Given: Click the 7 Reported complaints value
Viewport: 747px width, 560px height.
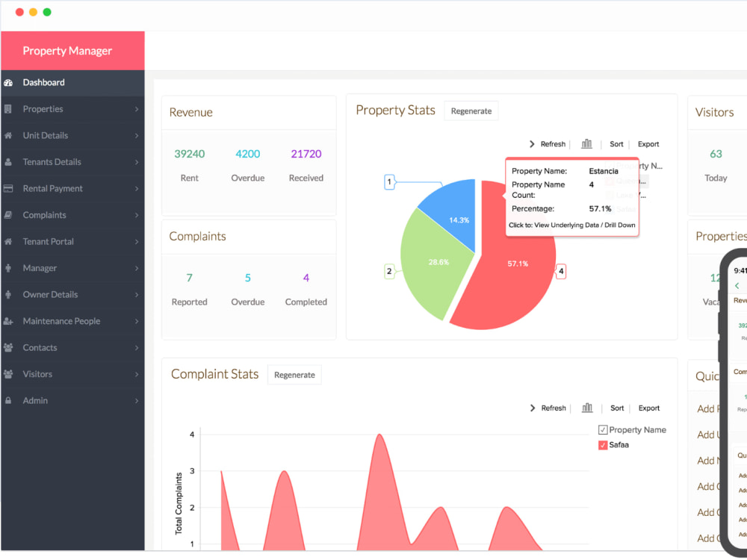Looking at the screenshot, I should point(189,278).
